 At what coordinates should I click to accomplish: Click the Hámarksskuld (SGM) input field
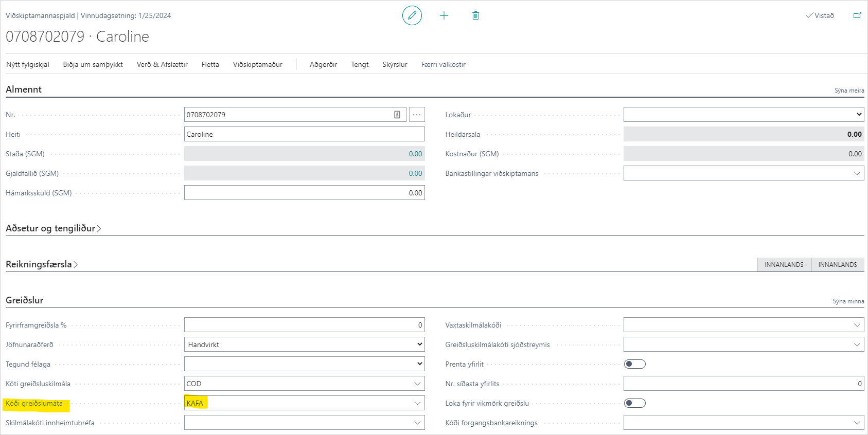click(x=304, y=193)
